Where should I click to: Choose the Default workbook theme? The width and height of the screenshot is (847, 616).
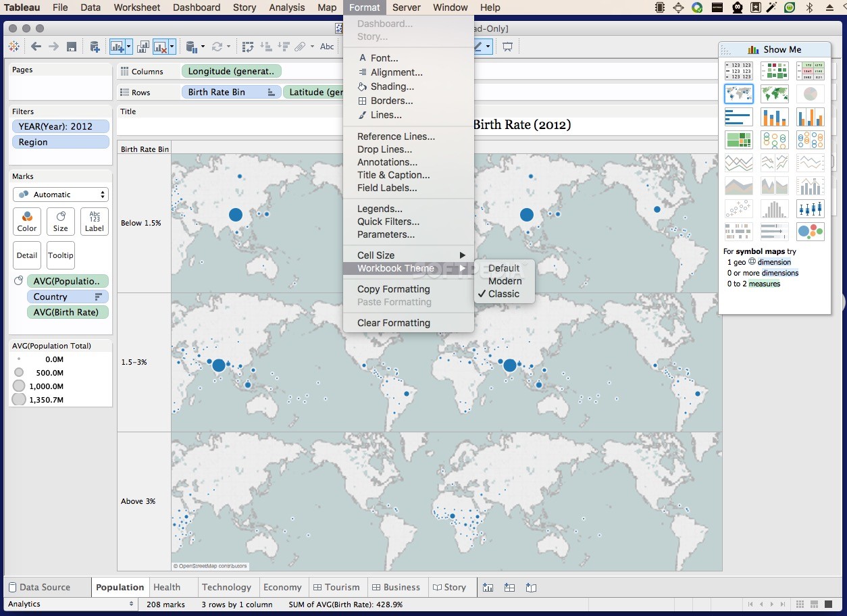[x=504, y=268]
